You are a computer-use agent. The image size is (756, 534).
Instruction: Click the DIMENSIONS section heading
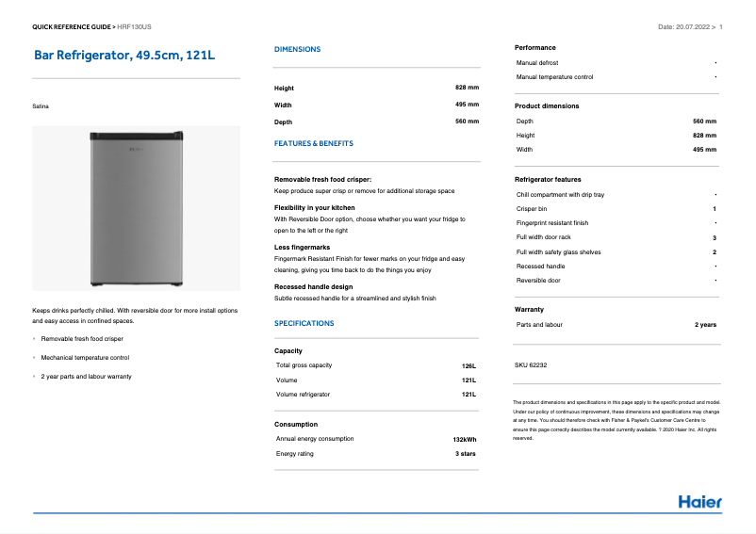point(297,49)
